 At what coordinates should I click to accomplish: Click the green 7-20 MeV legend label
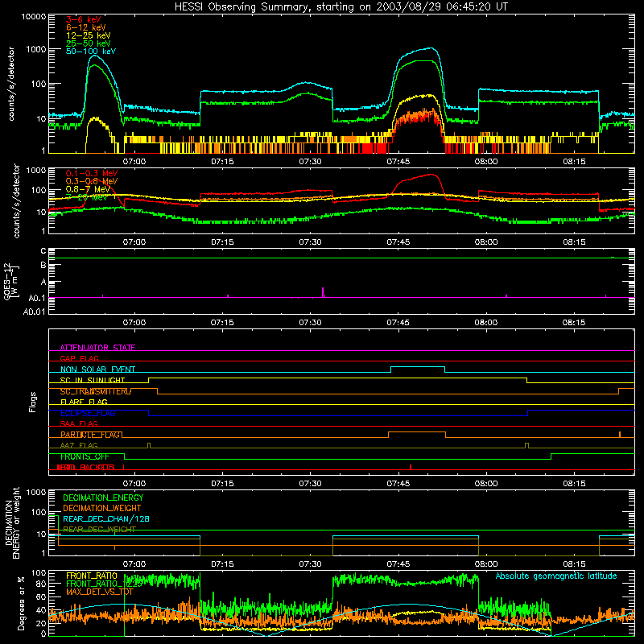[x=87, y=197]
